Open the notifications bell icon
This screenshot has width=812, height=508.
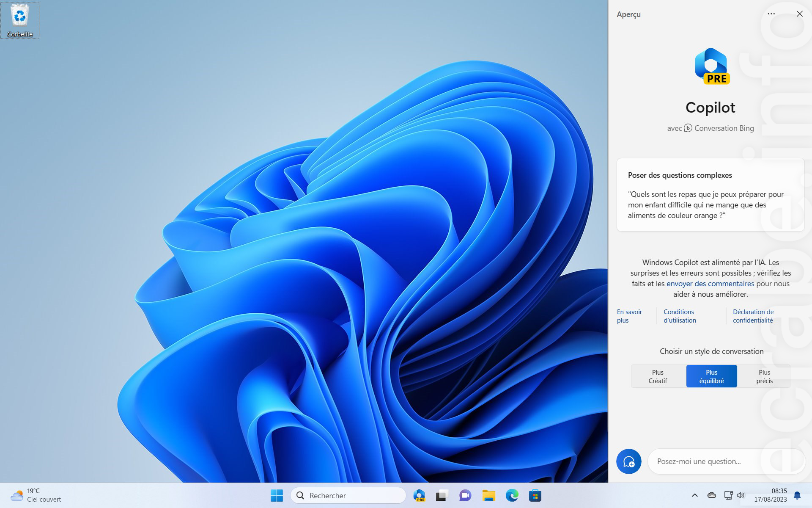pyautogui.click(x=797, y=495)
